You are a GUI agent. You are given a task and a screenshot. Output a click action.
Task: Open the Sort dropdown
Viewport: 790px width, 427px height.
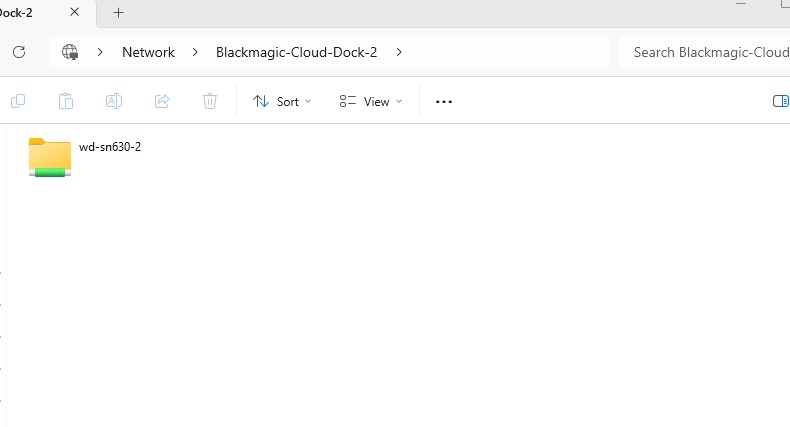coord(282,101)
